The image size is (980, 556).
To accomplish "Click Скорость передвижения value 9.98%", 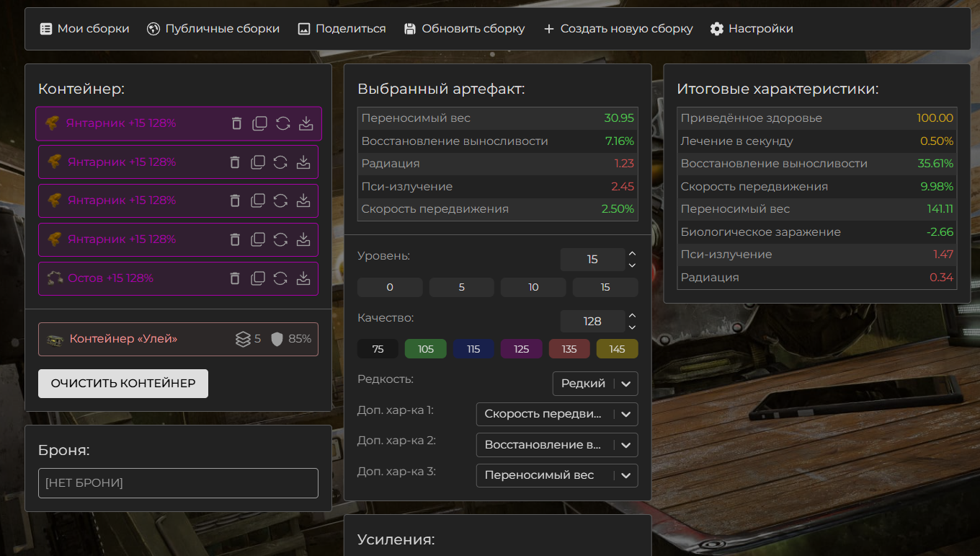I will point(937,187).
